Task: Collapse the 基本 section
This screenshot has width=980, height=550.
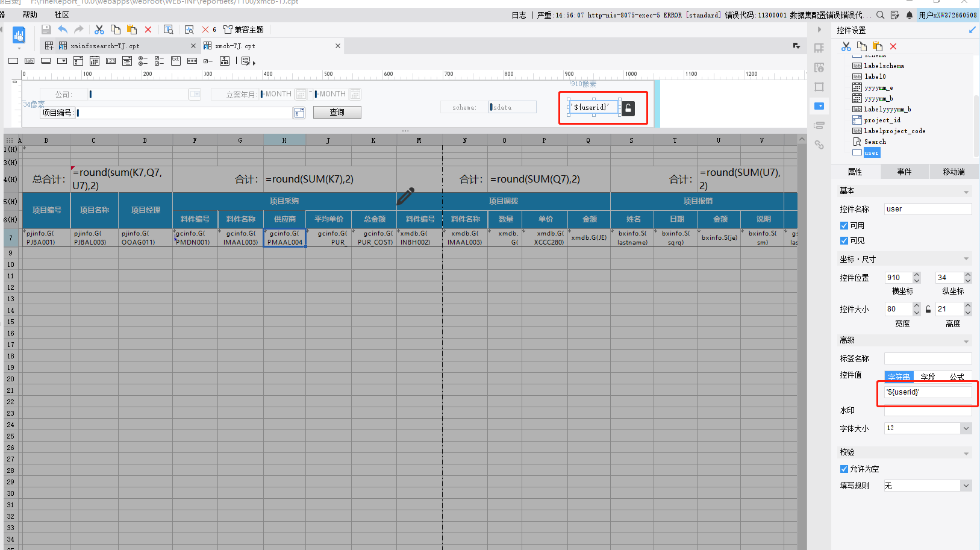Action: pos(966,192)
